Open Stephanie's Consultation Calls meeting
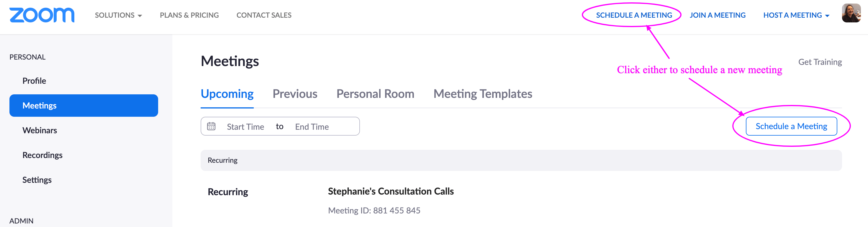This screenshot has height=227, width=868. pos(391,191)
